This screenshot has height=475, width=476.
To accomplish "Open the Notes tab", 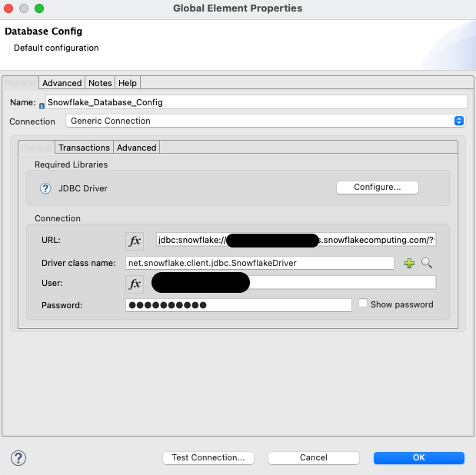I will click(100, 83).
